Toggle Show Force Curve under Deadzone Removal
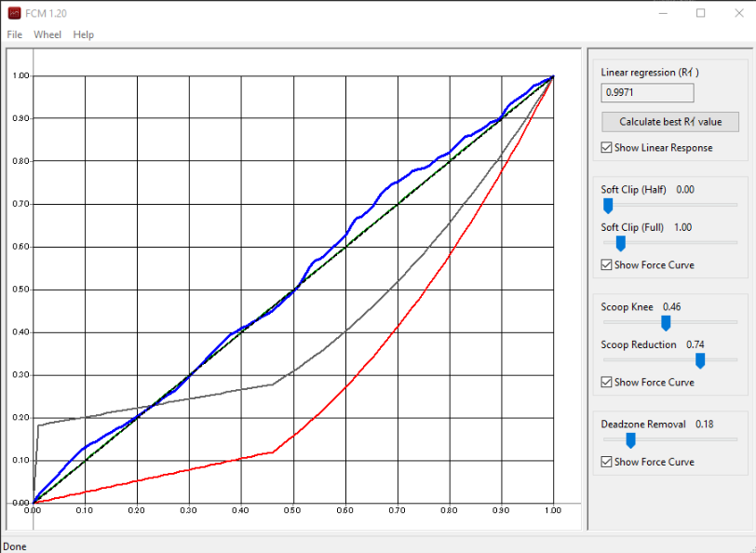The width and height of the screenshot is (756, 553). pyautogui.click(x=607, y=462)
